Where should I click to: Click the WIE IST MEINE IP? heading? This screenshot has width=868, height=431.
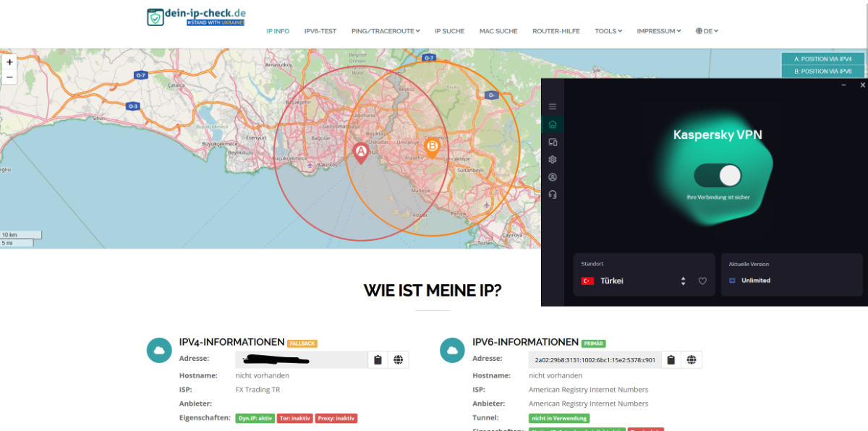point(433,291)
